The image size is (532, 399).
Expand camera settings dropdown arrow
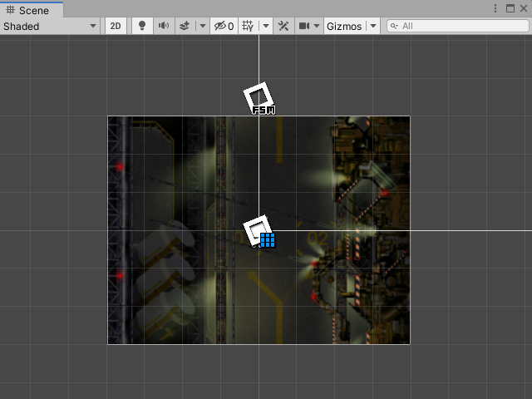317,26
